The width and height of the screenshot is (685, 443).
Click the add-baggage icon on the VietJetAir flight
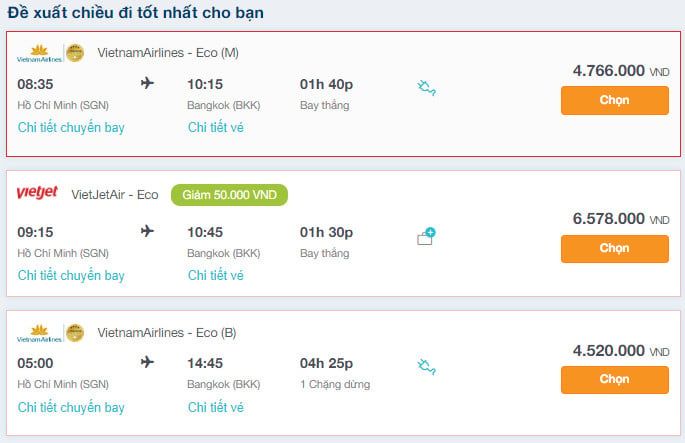coord(426,237)
